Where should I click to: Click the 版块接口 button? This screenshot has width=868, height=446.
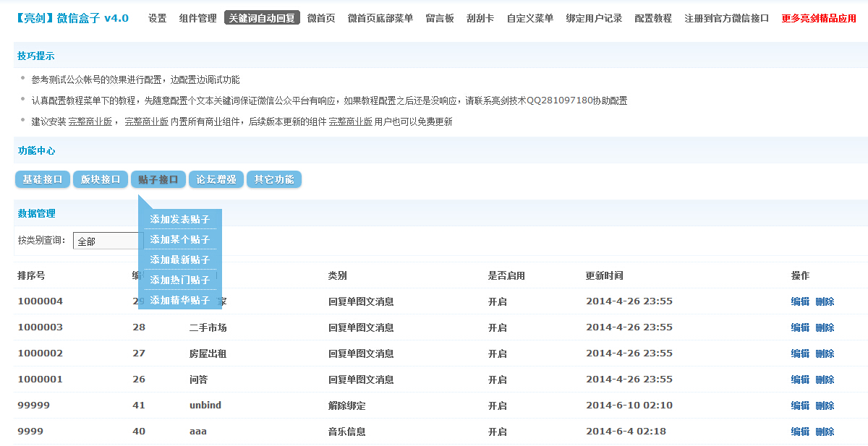(100, 179)
